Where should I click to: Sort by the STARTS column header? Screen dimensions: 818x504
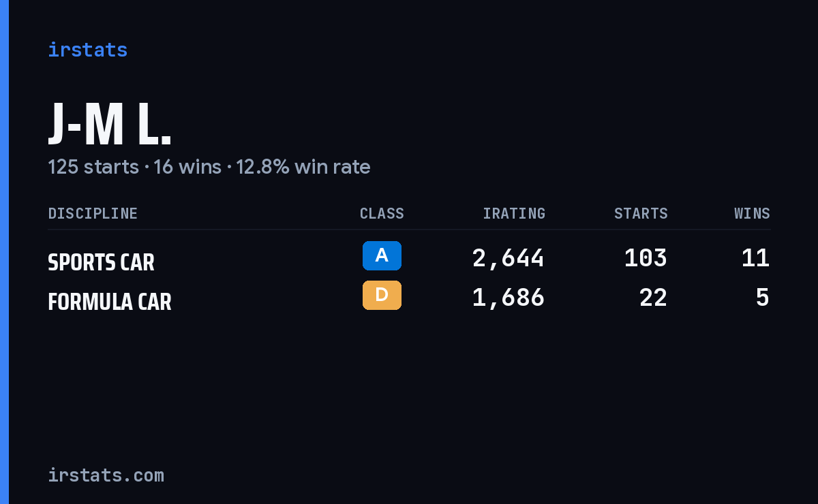click(x=641, y=213)
